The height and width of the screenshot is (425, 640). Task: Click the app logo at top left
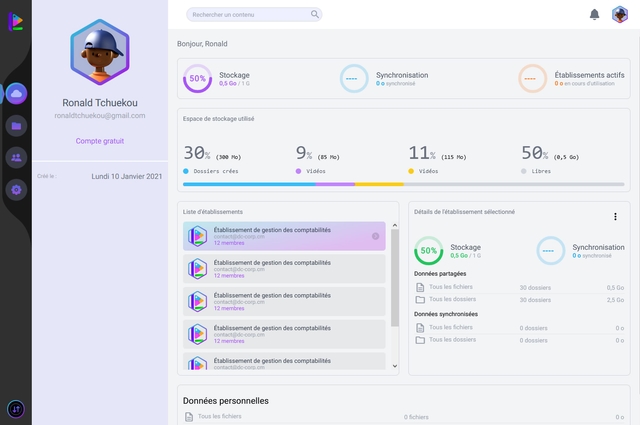14,23
